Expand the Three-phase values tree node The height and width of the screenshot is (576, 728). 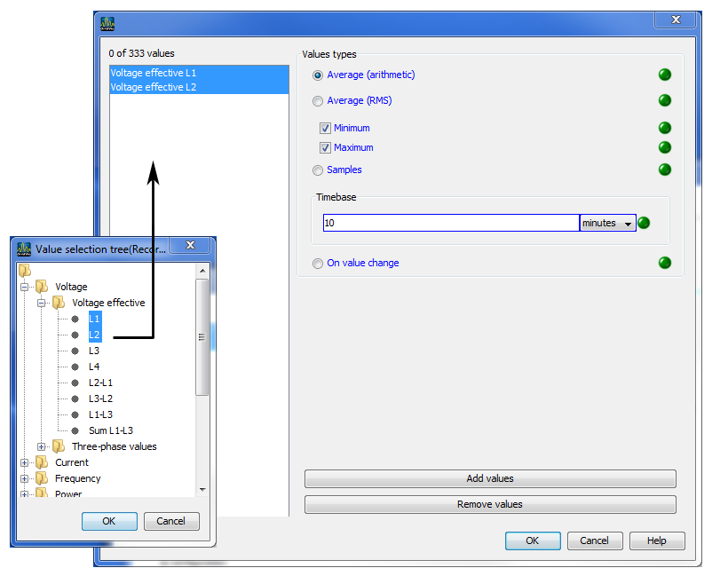coord(42,446)
